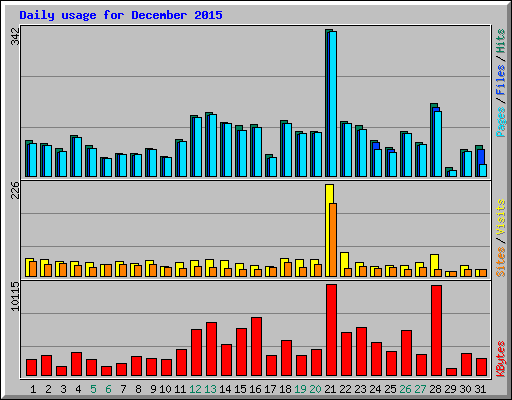Click day label 31 on x-axis
Image resolution: width=512 pixels, height=400 pixels.
click(480, 389)
